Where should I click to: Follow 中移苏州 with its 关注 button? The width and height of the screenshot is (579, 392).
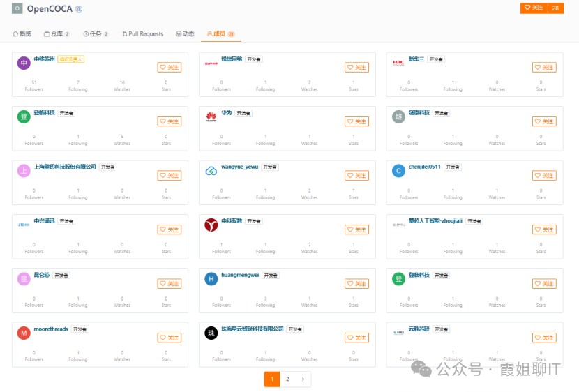tap(170, 68)
